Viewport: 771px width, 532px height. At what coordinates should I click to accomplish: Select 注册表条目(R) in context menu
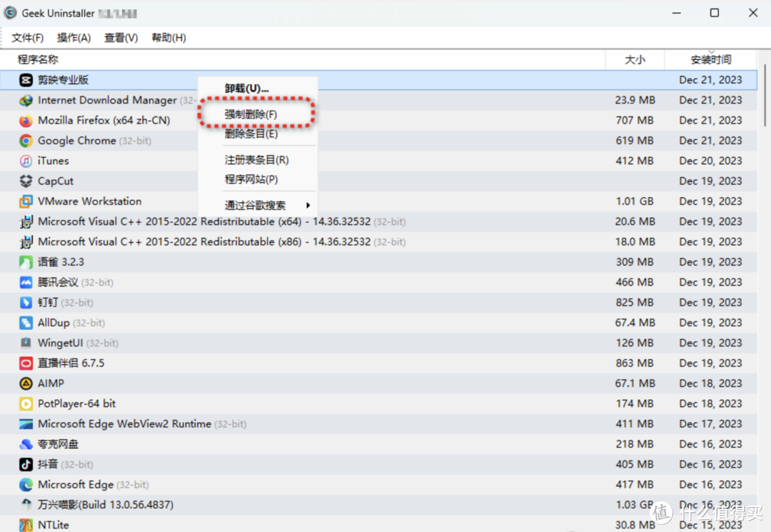click(x=257, y=160)
